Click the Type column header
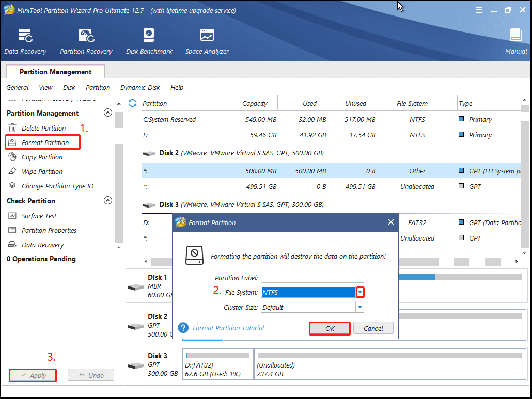Image resolution: width=532 pixels, height=399 pixels. tap(489, 103)
